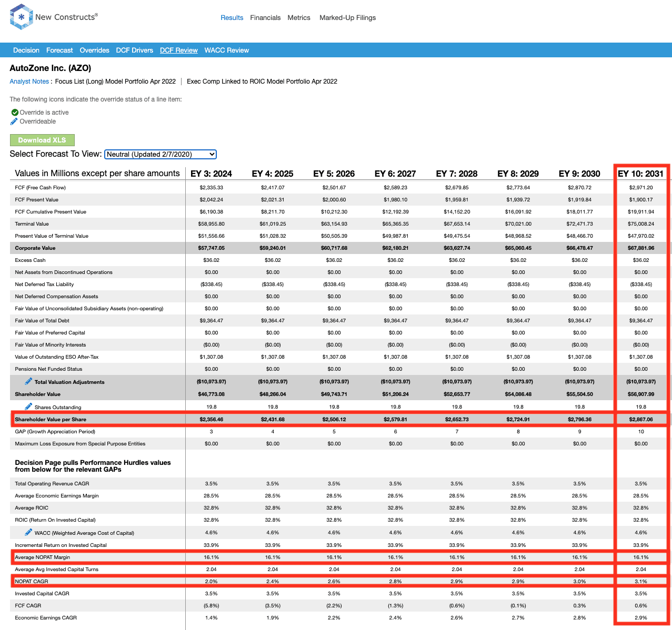Screen dimensions: 672x630
Task: Click the $47,970.02 Present Value of Terminal Value cell
Action: (x=641, y=236)
